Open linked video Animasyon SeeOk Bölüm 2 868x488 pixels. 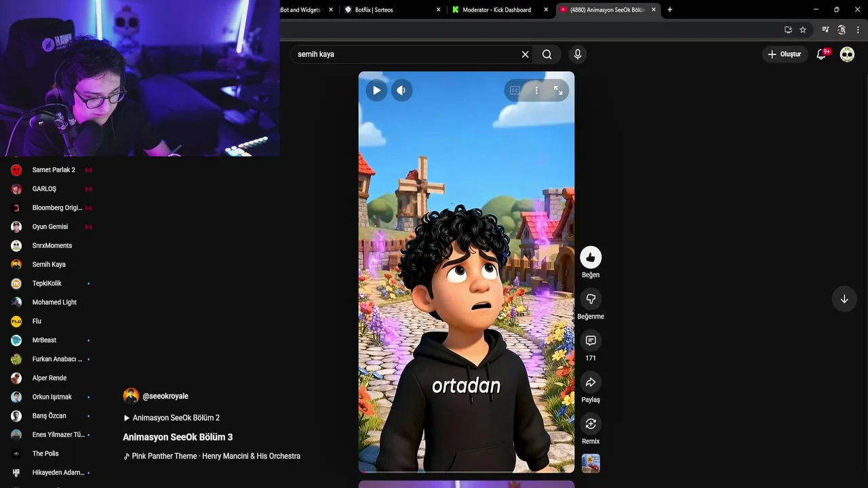click(x=172, y=418)
